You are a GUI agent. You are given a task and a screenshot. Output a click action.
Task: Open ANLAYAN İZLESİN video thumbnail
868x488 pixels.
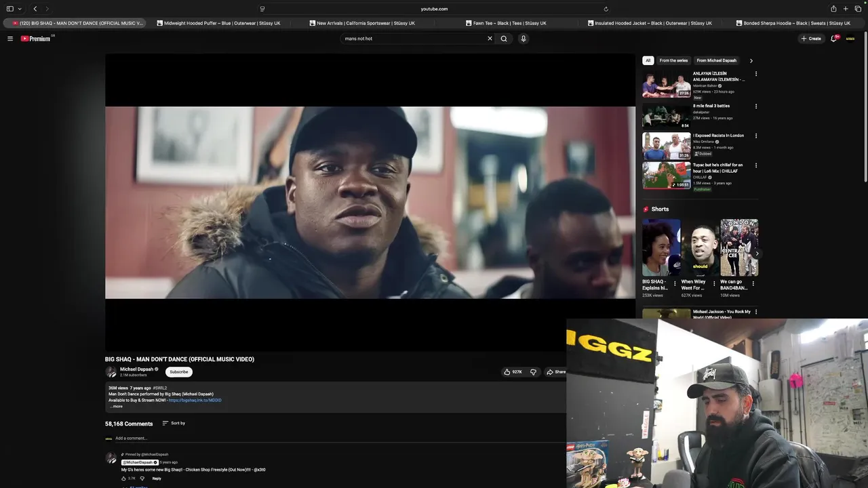667,84
